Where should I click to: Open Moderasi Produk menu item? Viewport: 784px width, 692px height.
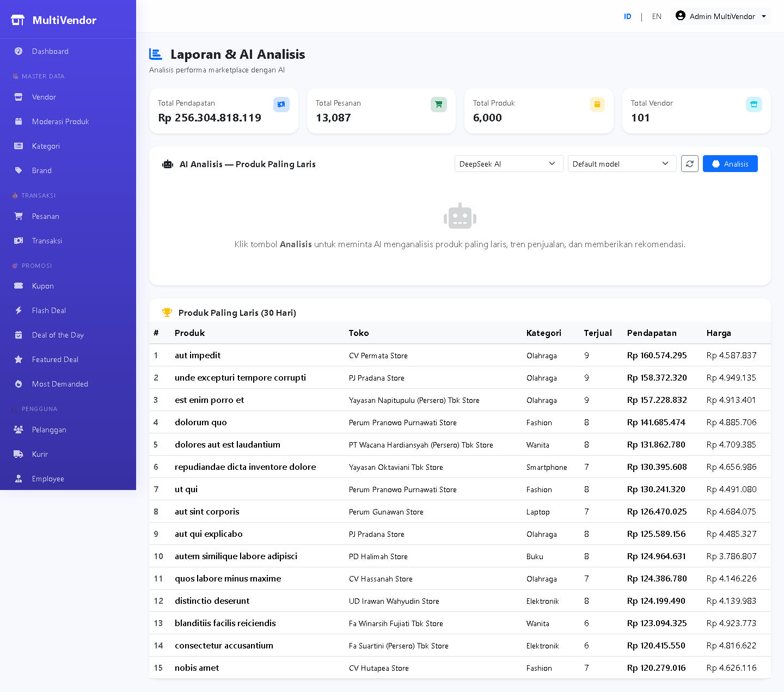coord(68,121)
